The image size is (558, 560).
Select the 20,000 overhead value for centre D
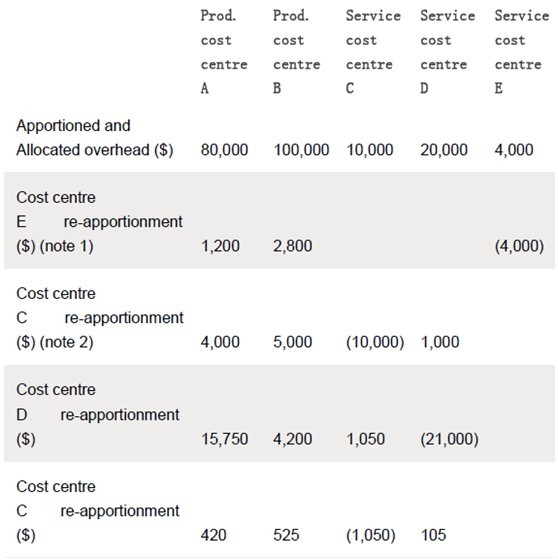[444, 150]
